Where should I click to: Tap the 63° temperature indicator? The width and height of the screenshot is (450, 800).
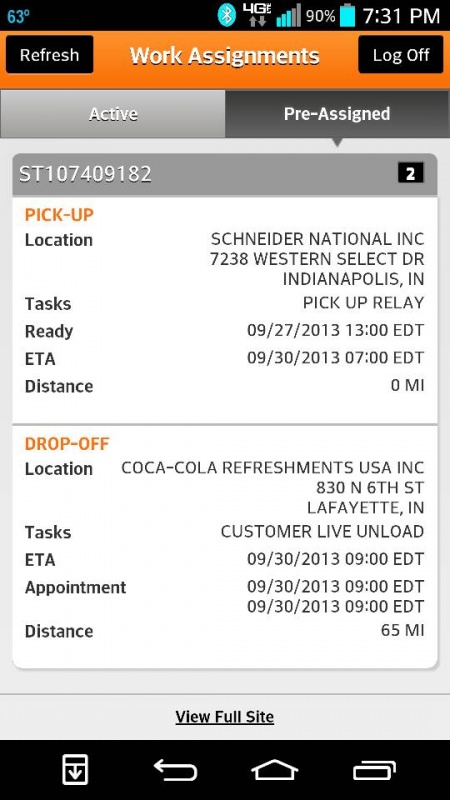click(x=18, y=16)
